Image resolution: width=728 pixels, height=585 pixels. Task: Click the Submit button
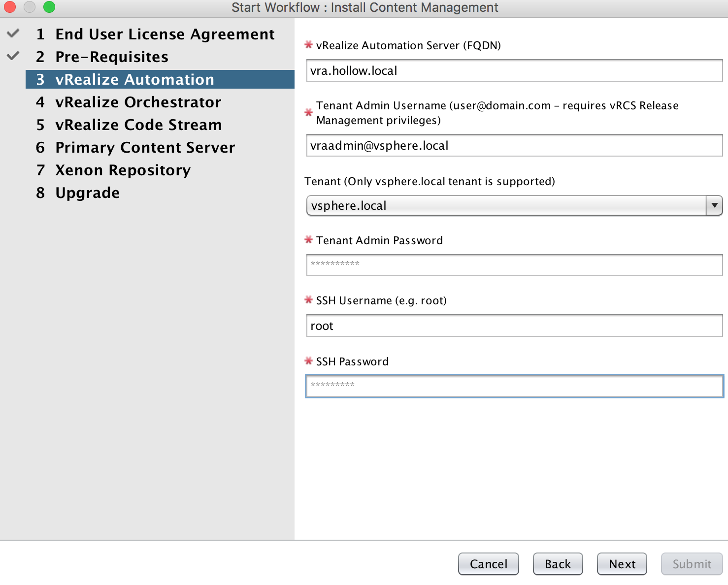(x=692, y=564)
